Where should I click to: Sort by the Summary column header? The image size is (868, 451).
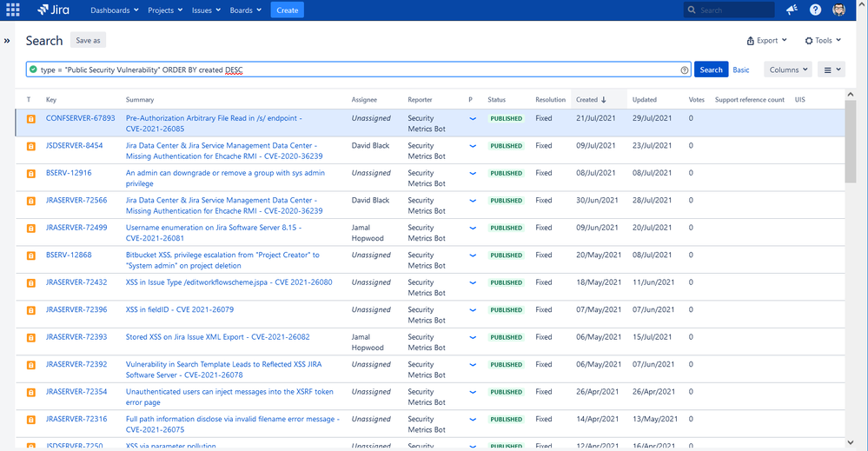coord(140,100)
